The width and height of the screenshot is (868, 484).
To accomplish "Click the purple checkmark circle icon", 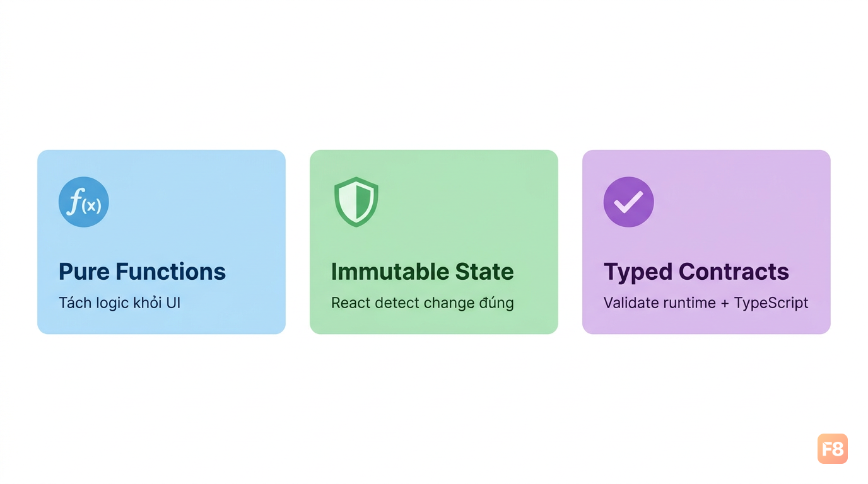I will (x=629, y=202).
